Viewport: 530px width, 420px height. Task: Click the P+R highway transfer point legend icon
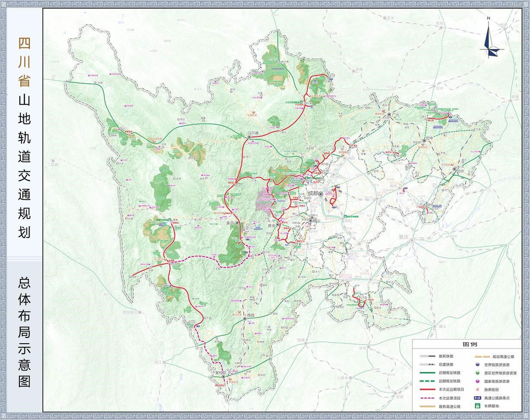point(477,398)
